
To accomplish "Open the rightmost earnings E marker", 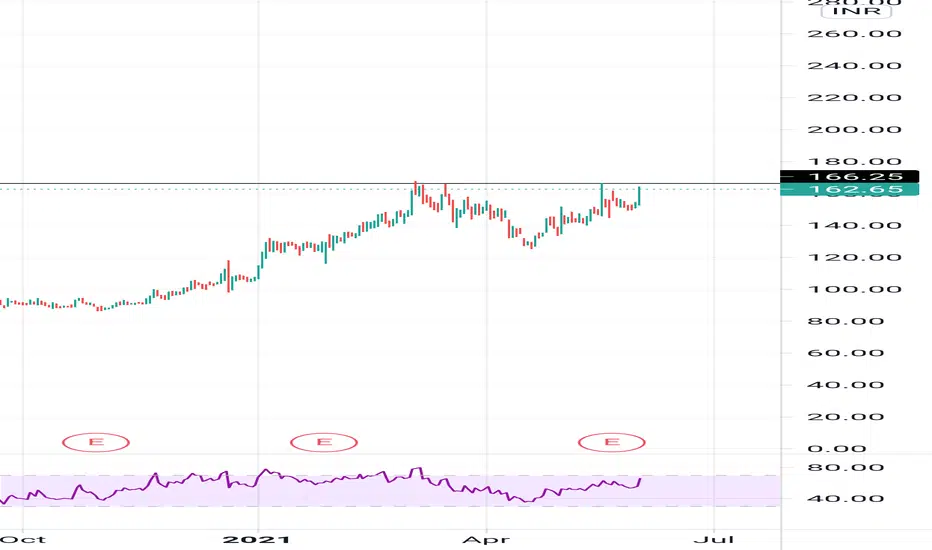I will [x=612, y=442].
